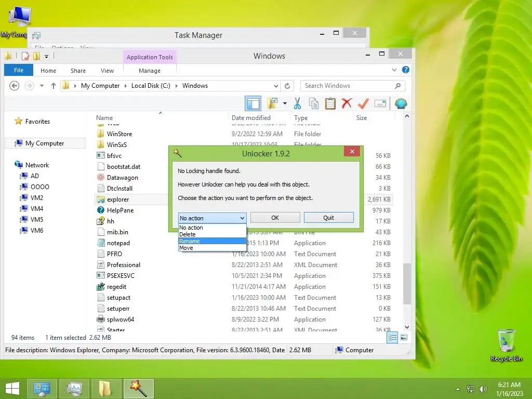Click the orange checkmark Properties icon
This screenshot has height=399, width=532.
click(x=363, y=103)
